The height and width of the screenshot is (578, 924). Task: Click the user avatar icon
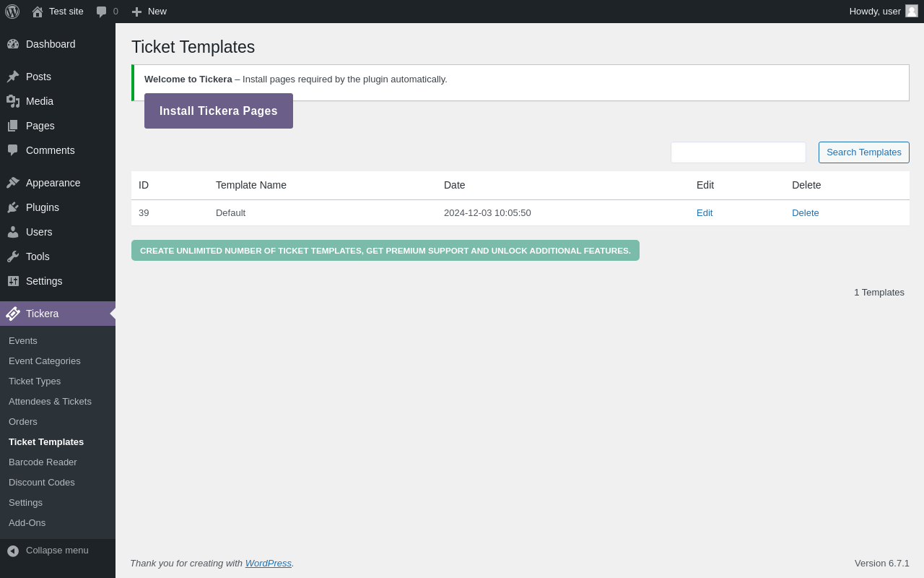(912, 11)
